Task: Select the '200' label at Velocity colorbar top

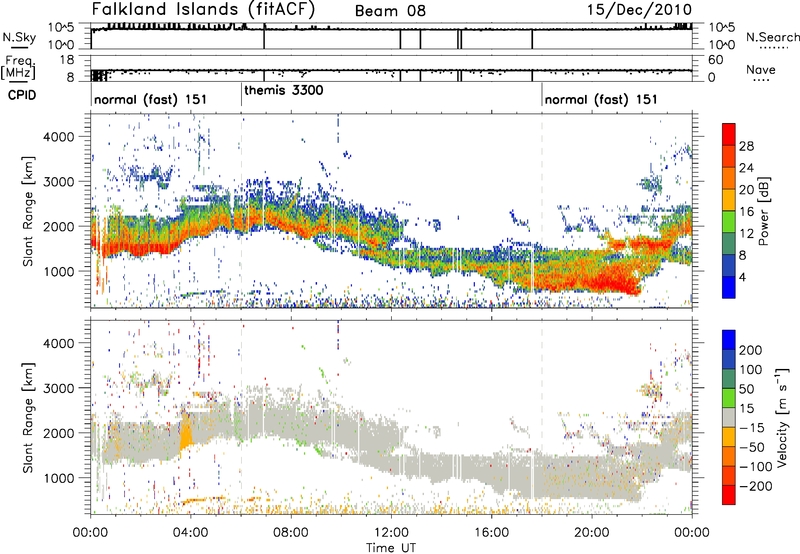Action: pyautogui.click(x=751, y=350)
